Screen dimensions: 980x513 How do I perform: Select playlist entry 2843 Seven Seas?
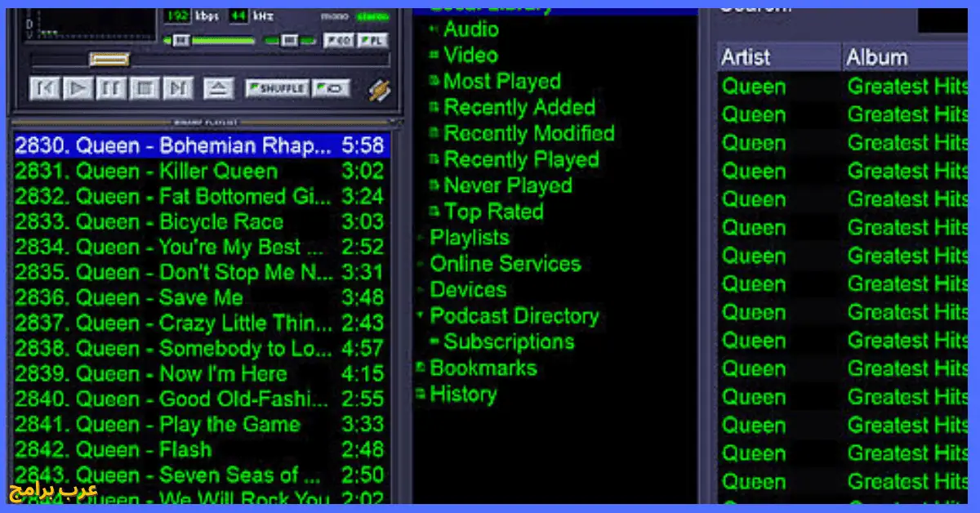point(201,475)
